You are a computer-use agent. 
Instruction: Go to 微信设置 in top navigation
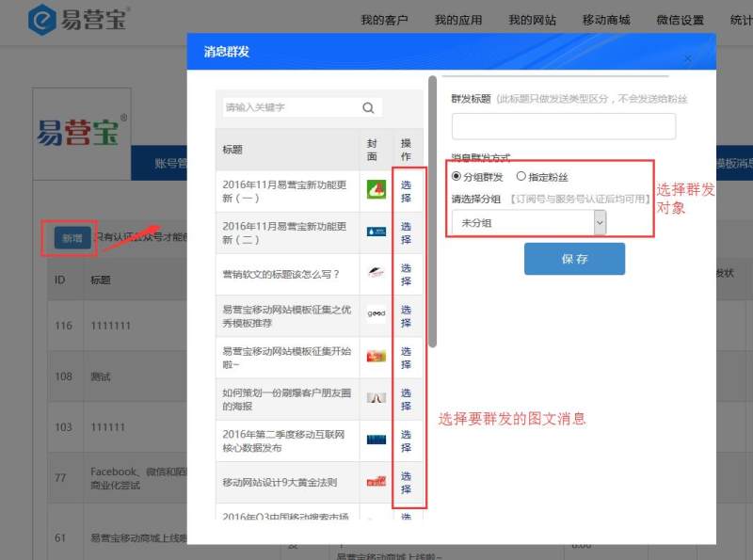pyautogui.click(x=680, y=20)
